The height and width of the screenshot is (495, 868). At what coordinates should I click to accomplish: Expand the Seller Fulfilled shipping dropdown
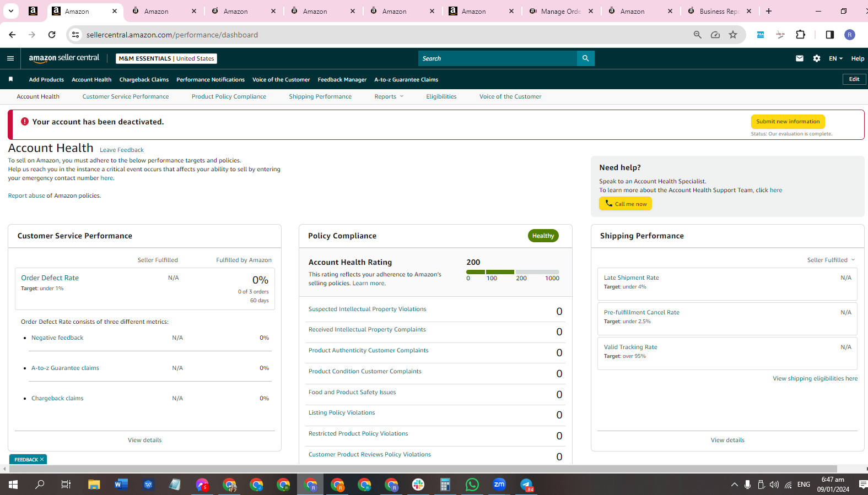831,260
